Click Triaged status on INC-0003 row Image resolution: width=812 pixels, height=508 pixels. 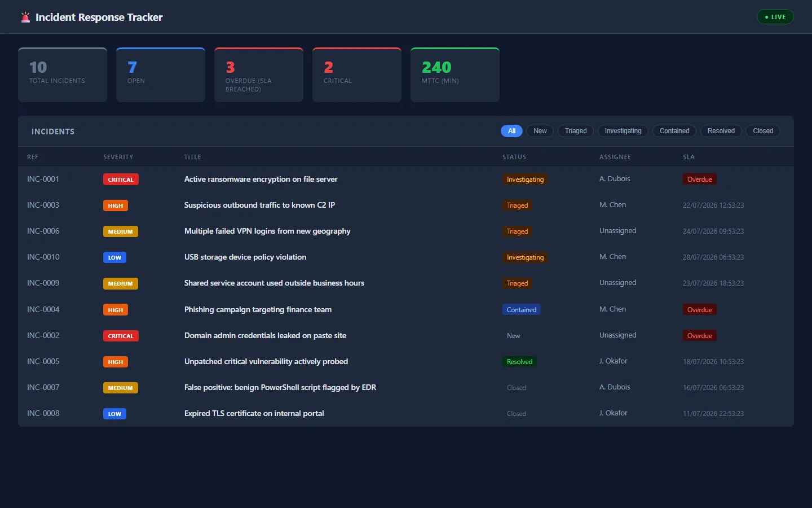[517, 205]
